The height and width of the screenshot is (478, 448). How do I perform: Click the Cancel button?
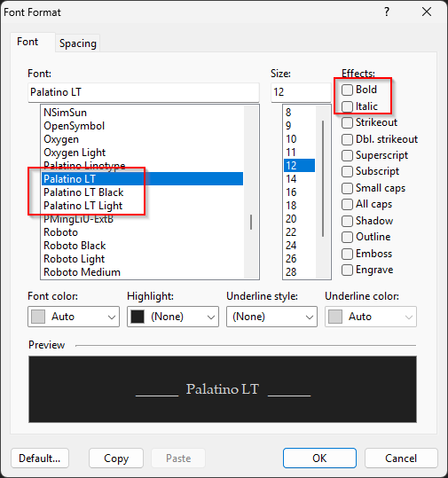point(401,458)
